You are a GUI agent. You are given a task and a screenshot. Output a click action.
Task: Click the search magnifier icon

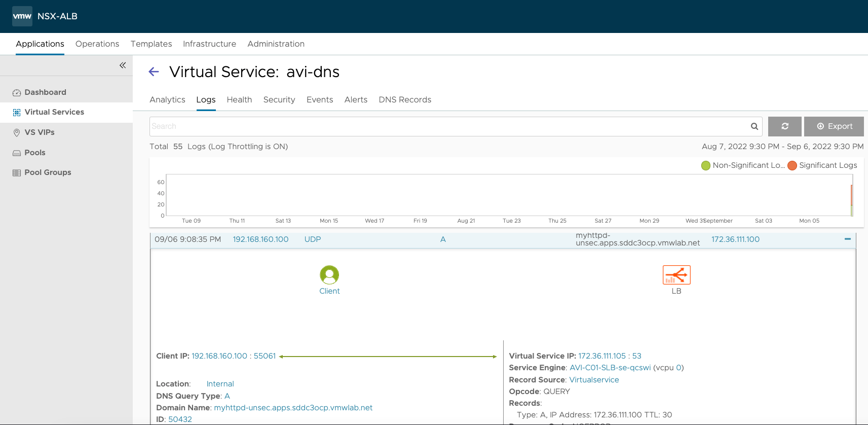click(754, 126)
